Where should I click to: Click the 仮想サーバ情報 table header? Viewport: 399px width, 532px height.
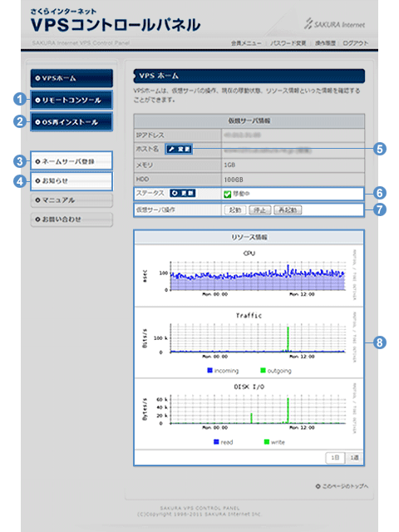[x=249, y=121]
